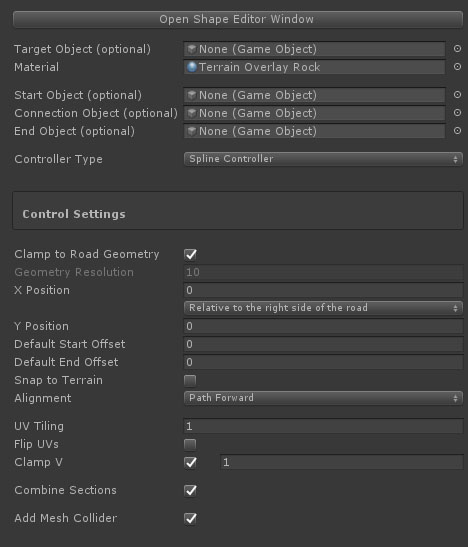The height and width of the screenshot is (547, 468).
Task: Disable Clamp to Road Geometry checkbox
Action: (190, 254)
